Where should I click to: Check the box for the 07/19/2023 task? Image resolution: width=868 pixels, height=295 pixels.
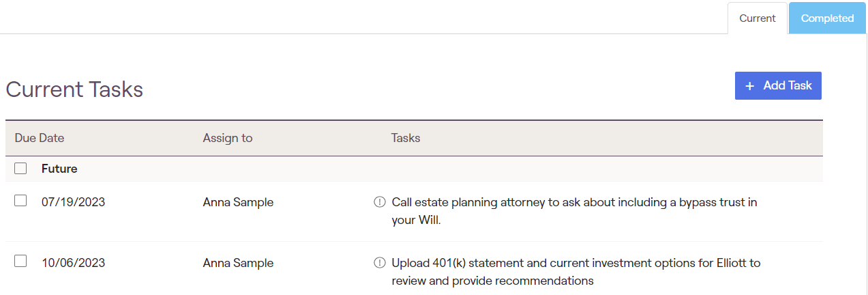(x=20, y=201)
